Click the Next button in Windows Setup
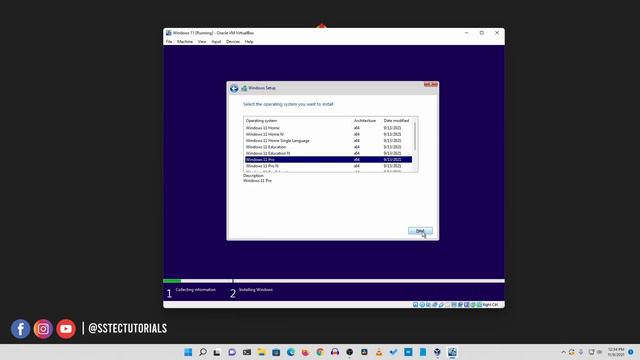This screenshot has width=640, height=360. click(x=420, y=231)
